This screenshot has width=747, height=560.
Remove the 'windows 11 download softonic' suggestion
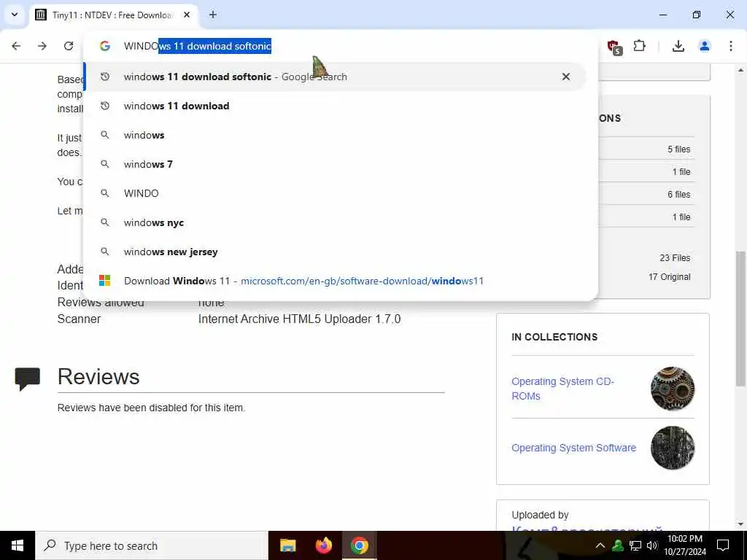pos(566,77)
